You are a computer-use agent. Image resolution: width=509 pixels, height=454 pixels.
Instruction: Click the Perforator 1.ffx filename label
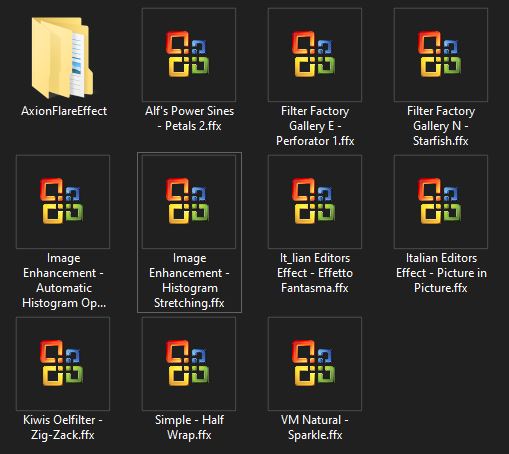click(315, 141)
